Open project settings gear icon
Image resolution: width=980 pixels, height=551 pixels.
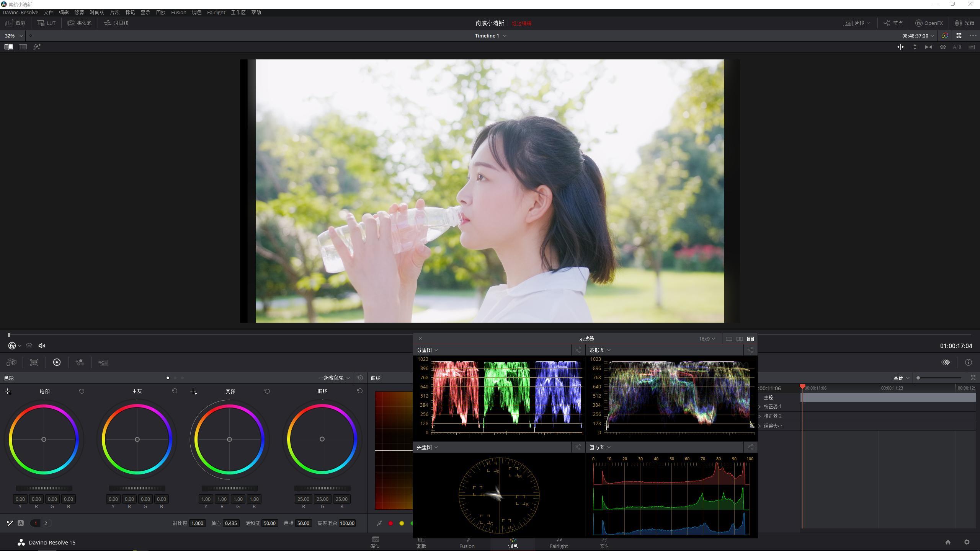(967, 542)
